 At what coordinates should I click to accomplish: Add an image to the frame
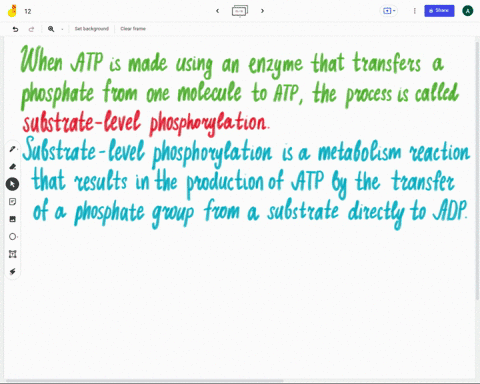13,219
